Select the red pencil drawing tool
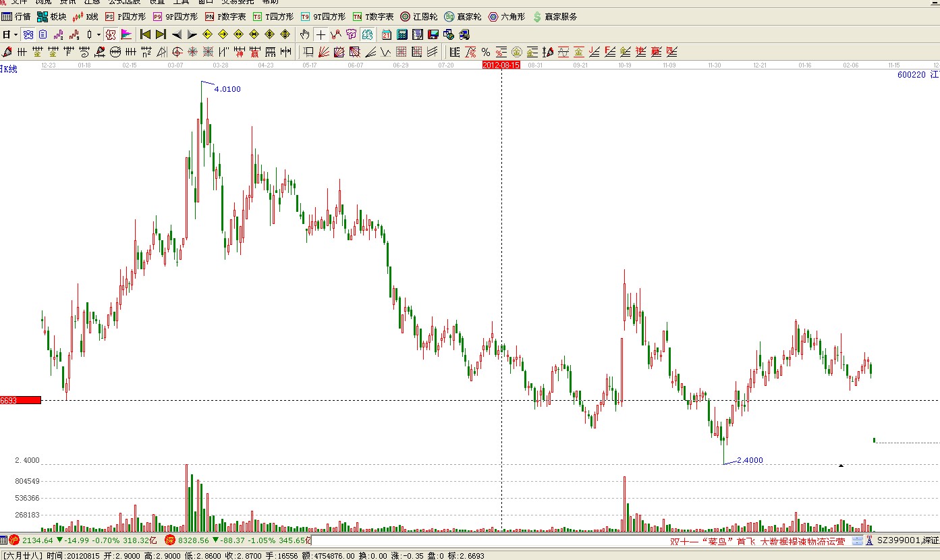 7,52
